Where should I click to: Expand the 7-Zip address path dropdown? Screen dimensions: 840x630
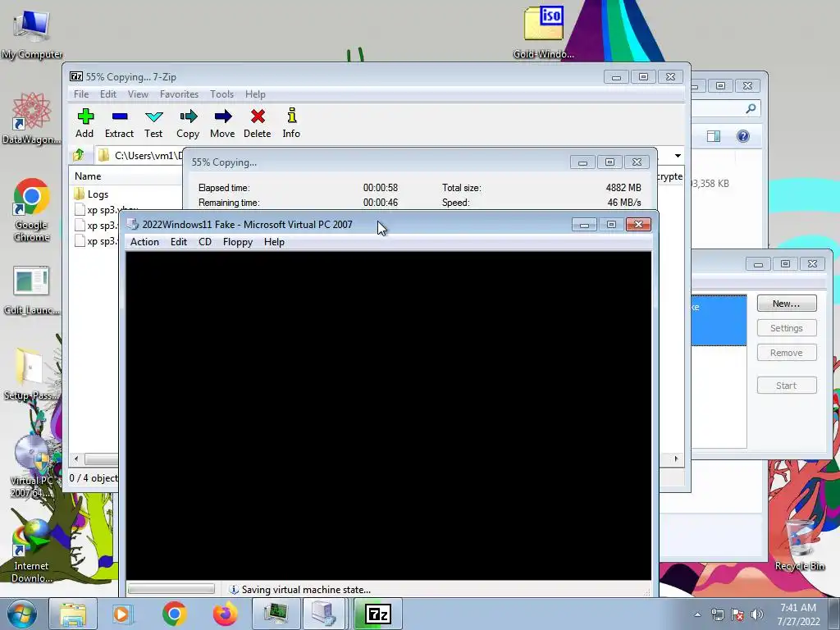click(678, 155)
